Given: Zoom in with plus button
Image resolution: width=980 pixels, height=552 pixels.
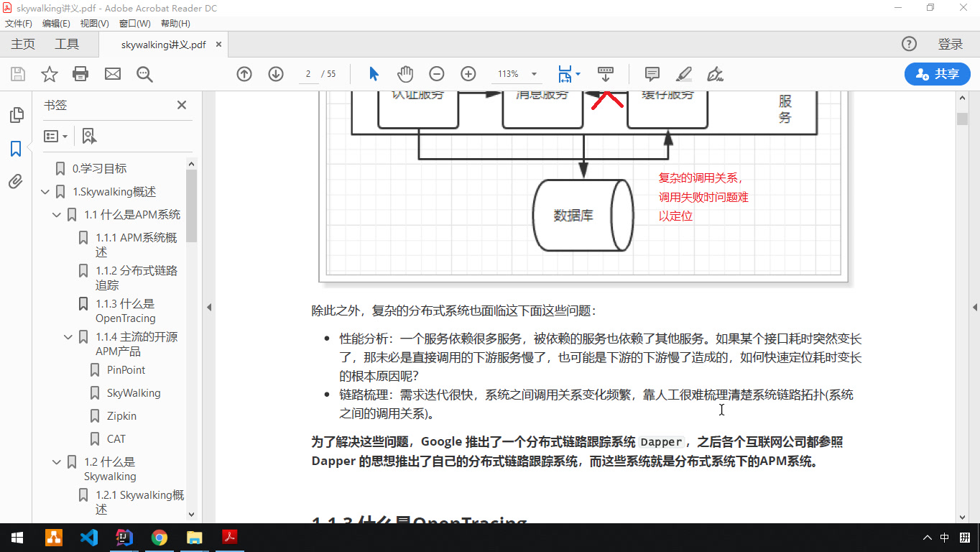Looking at the screenshot, I should (x=468, y=74).
